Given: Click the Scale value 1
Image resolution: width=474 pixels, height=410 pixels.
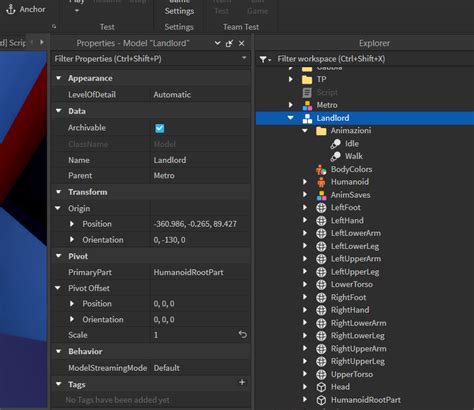Looking at the screenshot, I should click(x=156, y=335).
